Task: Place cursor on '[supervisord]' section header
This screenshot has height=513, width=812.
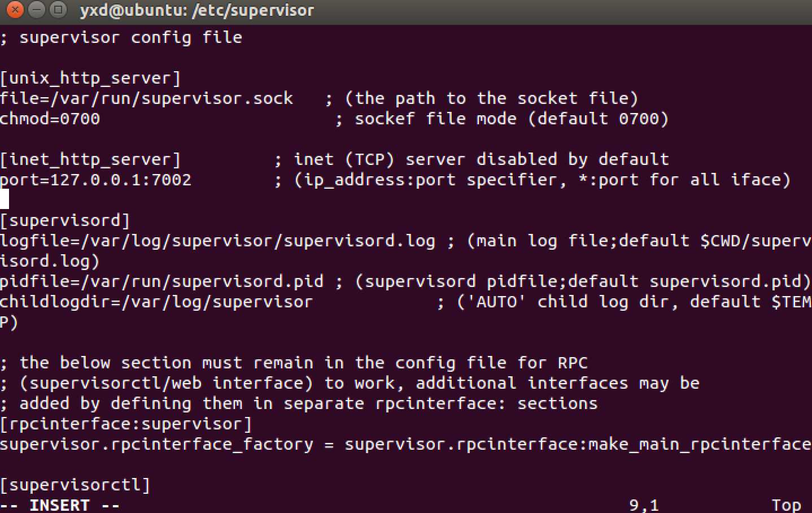Action: (x=65, y=220)
